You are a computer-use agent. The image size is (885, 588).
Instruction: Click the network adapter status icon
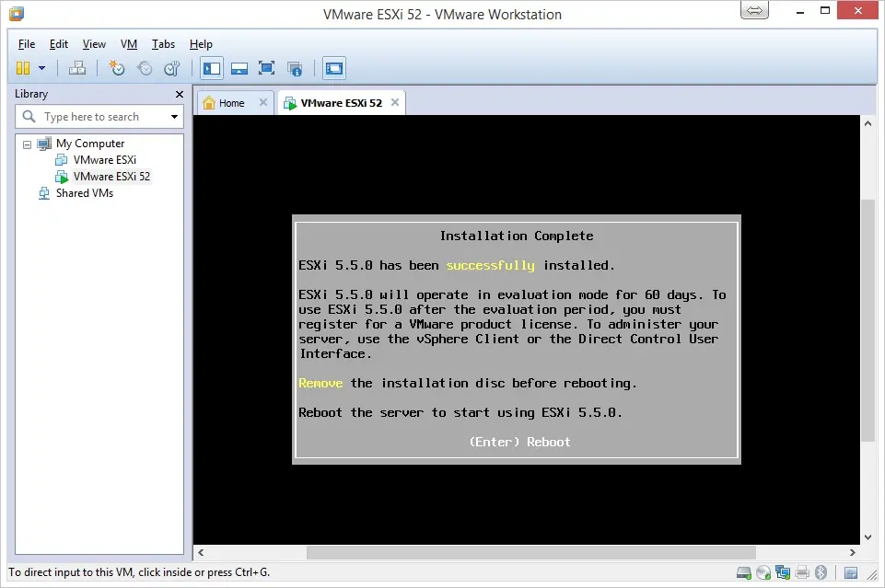[783, 572]
